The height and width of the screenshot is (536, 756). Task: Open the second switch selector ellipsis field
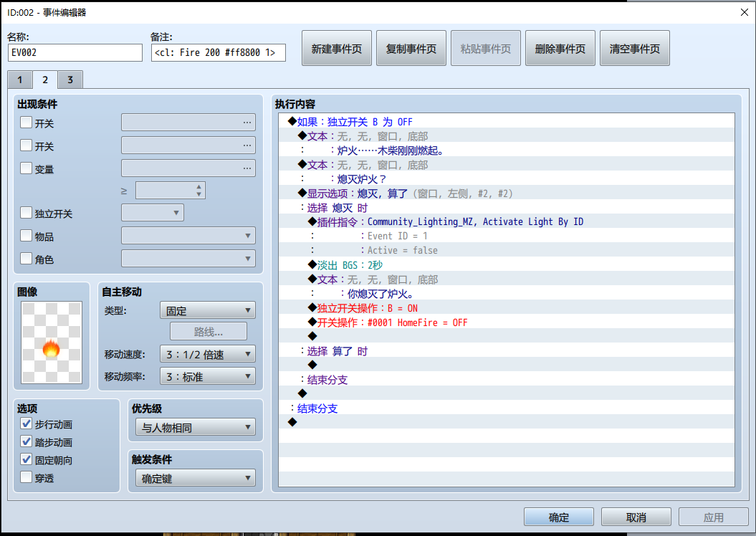pyautogui.click(x=188, y=145)
